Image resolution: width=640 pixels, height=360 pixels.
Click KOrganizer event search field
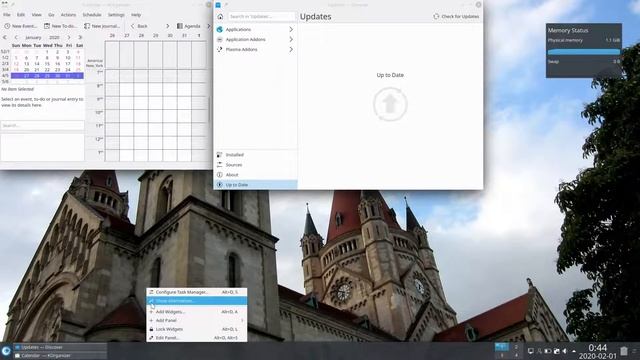(x=42, y=125)
